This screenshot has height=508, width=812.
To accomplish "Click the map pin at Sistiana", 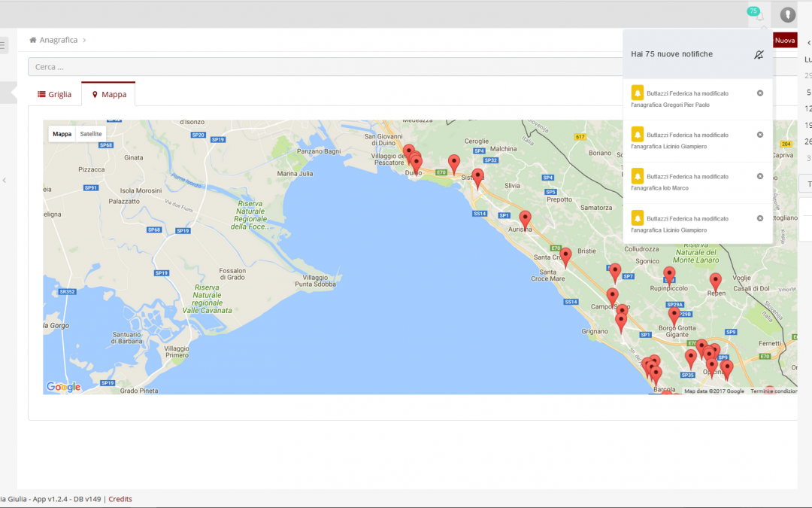I will (x=477, y=178).
